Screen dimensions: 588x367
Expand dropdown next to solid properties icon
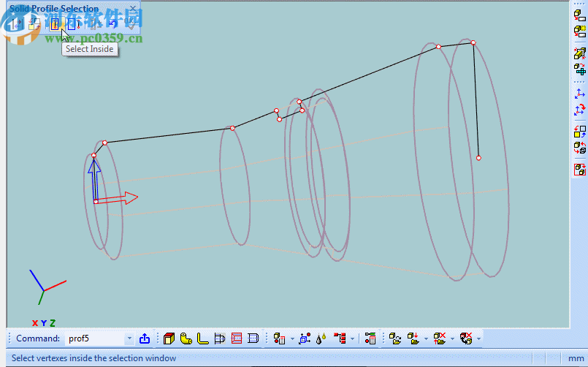point(292,339)
